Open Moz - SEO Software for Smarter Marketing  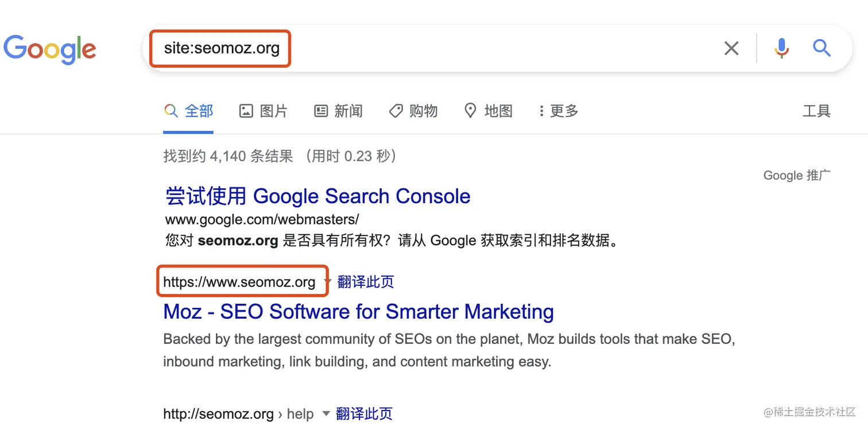tap(359, 312)
